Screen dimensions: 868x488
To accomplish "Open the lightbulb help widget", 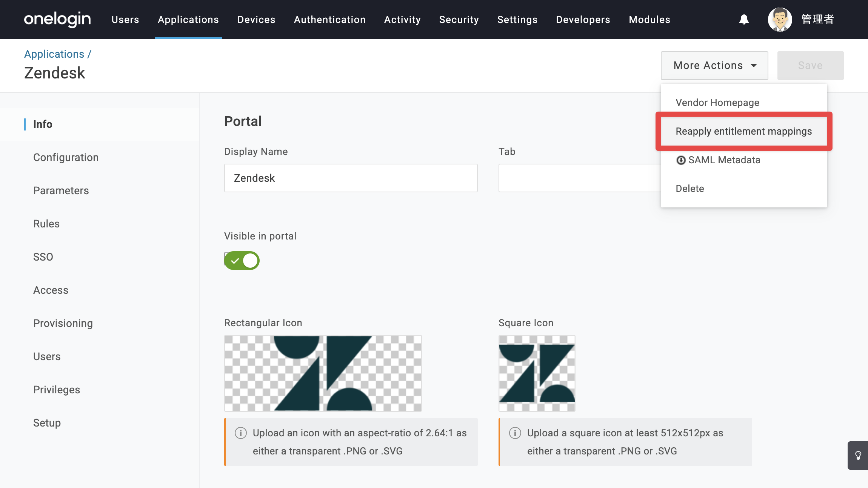I will point(858,456).
